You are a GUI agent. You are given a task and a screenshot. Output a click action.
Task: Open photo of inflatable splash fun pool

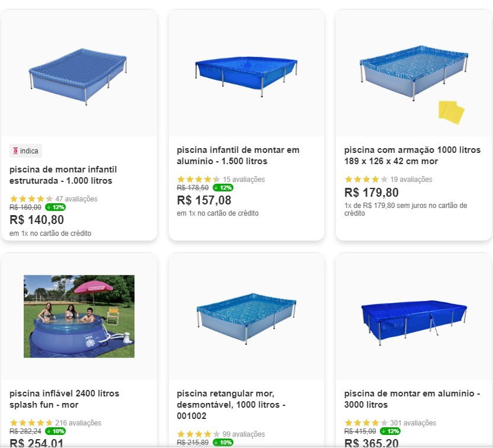pyautogui.click(x=79, y=316)
